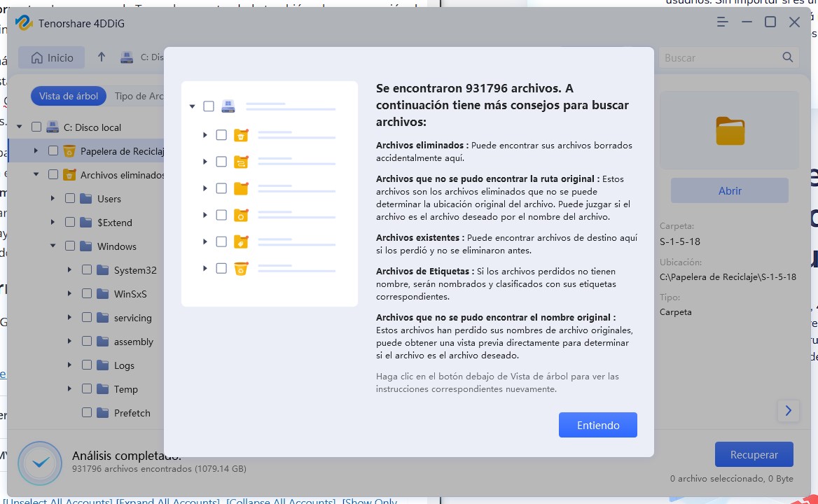Enable the C: Disco local checkbox
The width and height of the screenshot is (818, 504).
click(36, 127)
